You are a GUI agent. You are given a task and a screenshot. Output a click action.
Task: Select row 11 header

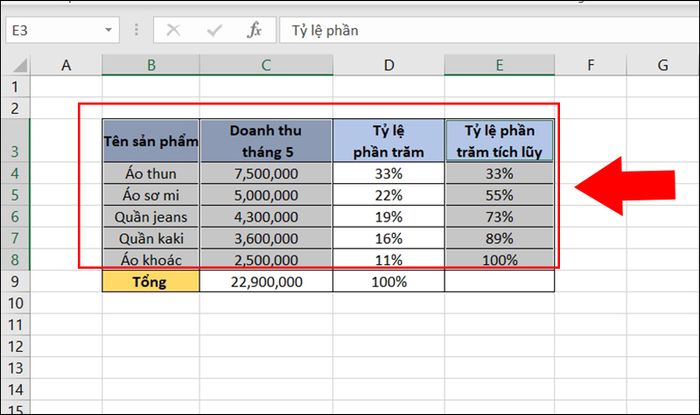click(15, 325)
